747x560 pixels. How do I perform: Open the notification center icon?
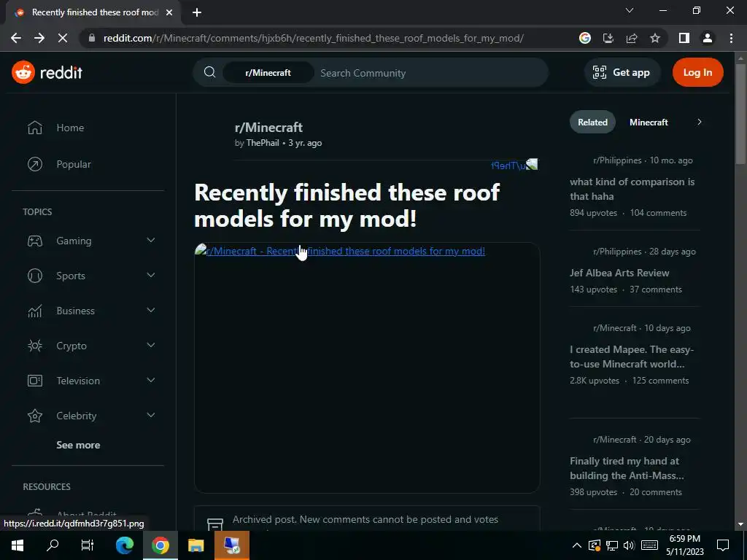723,545
